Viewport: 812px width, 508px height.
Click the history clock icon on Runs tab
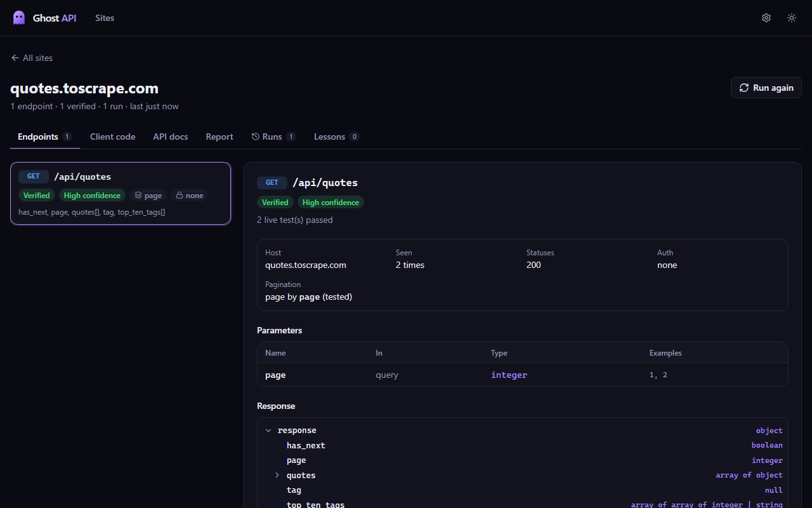256,137
